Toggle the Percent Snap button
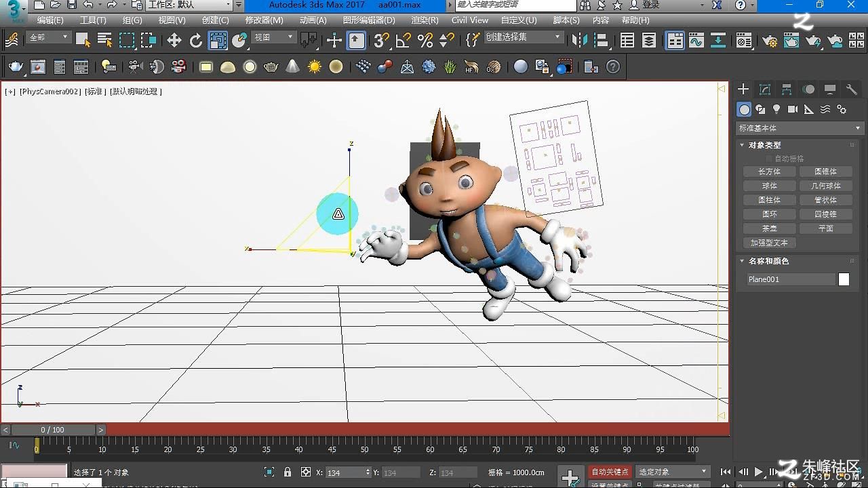 click(425, 40)
